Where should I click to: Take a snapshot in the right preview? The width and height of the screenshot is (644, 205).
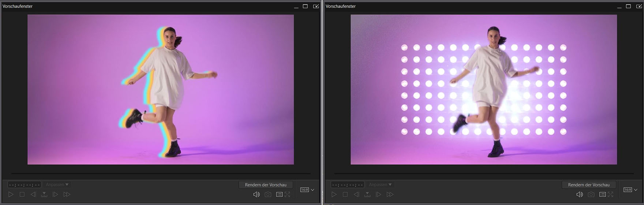tap(591, 194)
